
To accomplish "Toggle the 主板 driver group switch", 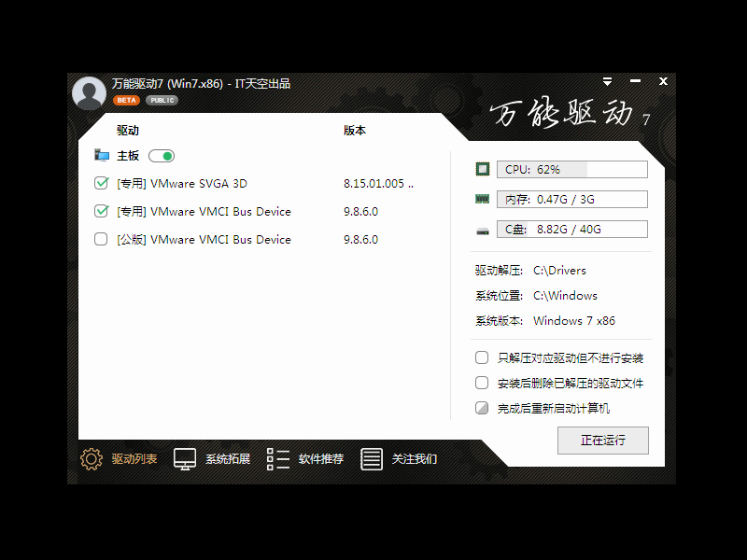I will pyautogui.click(x=161, y=156).
